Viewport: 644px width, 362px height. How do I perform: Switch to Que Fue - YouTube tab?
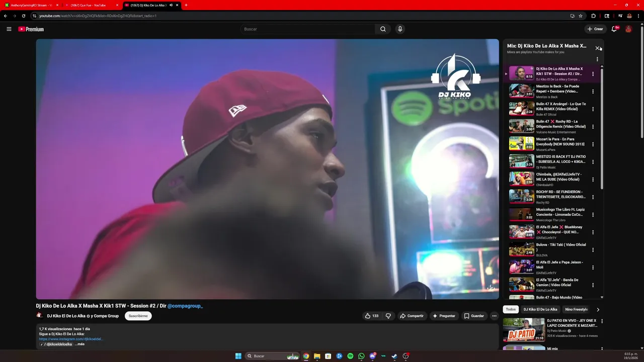(x=91, y=5)
